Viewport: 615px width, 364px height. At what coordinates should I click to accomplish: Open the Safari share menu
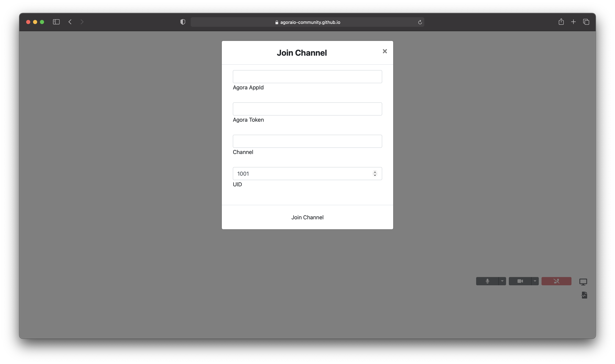point(561,22)
